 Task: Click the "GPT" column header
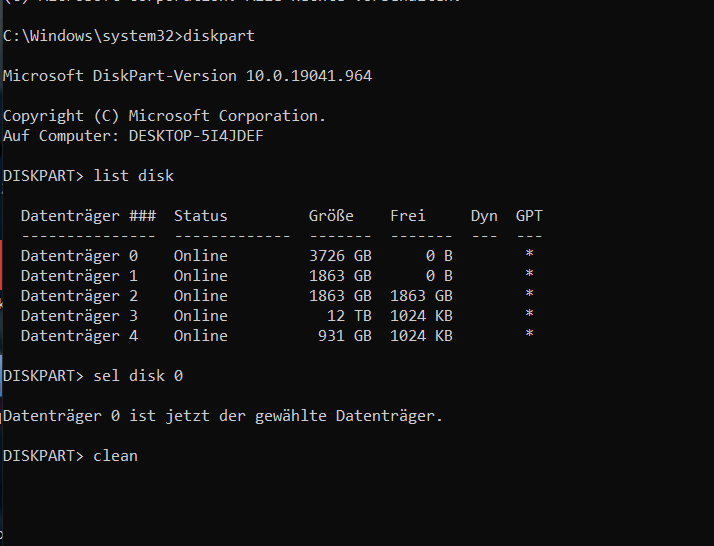click(x=529, y=216)
